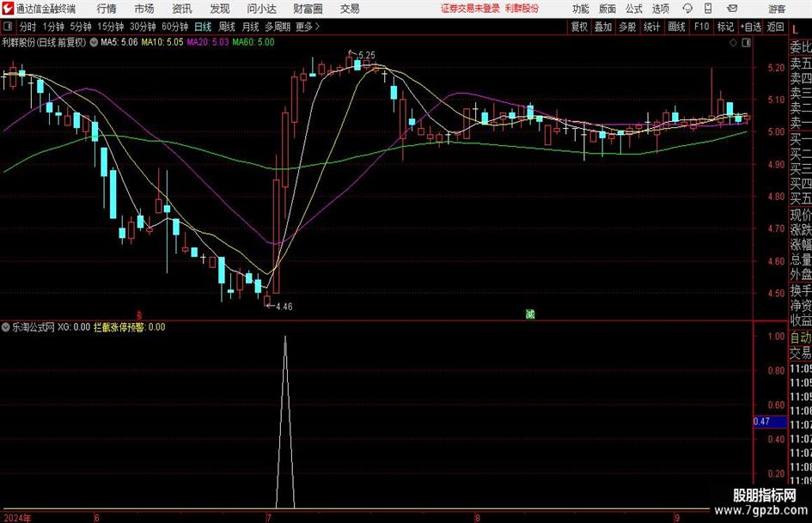Click the 复权 toolbar button

coord(579,27)
